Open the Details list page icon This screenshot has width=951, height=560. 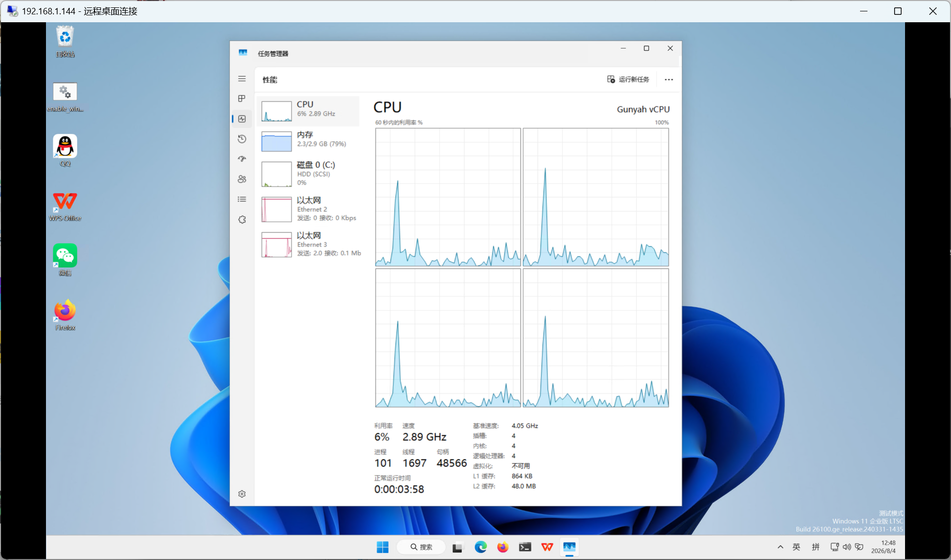click(242, 199)
